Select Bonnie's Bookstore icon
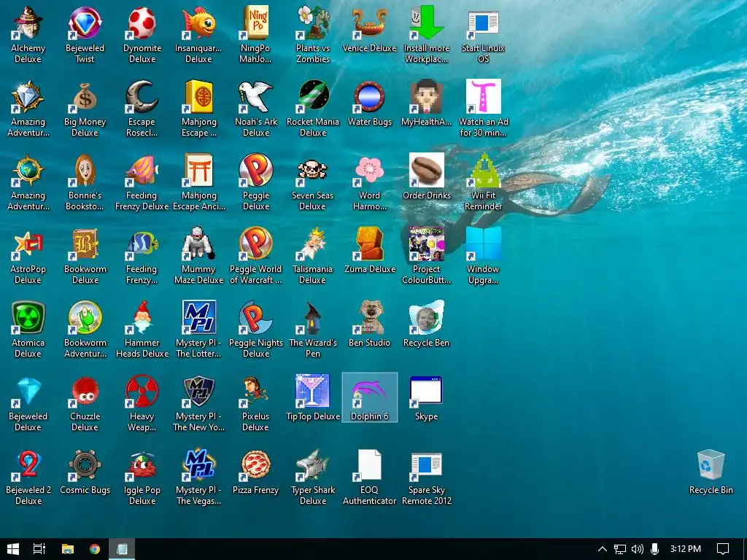747x560 pixels. tap(85, 170)
